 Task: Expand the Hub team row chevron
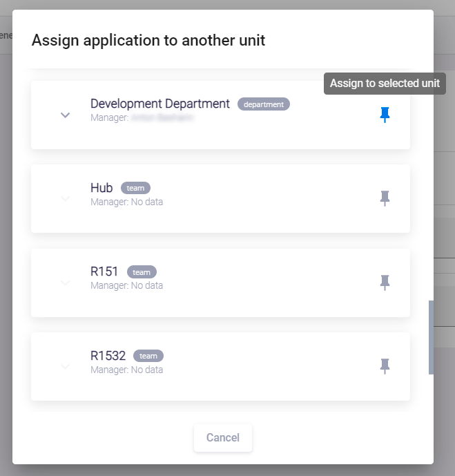point(66,199)
